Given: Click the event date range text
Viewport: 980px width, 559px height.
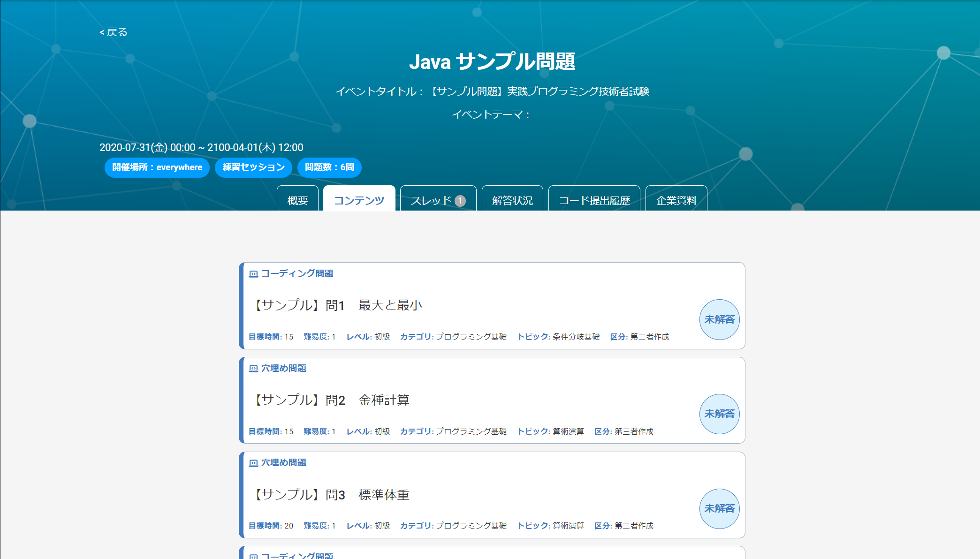Looking at the screenshot, I should (201, 147).
